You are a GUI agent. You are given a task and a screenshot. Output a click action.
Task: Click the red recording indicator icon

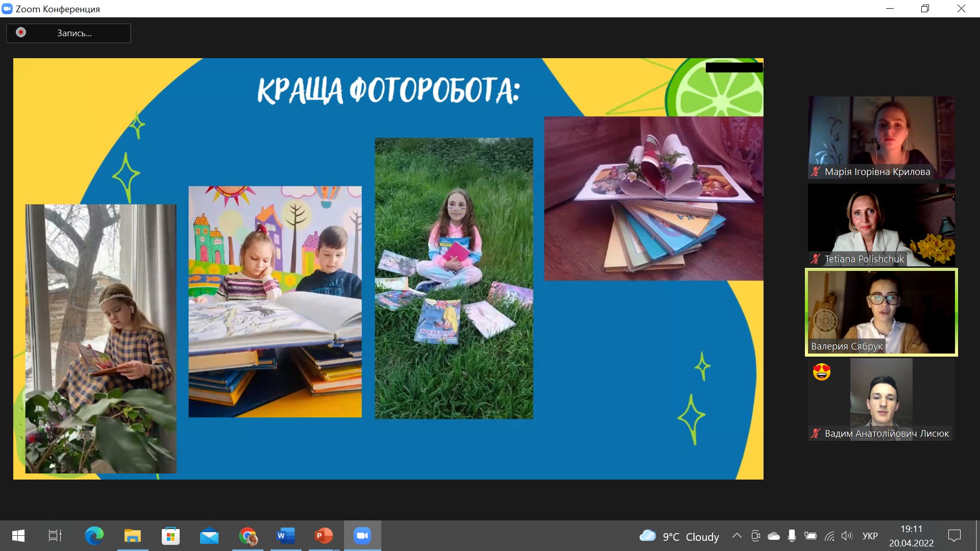21,33
